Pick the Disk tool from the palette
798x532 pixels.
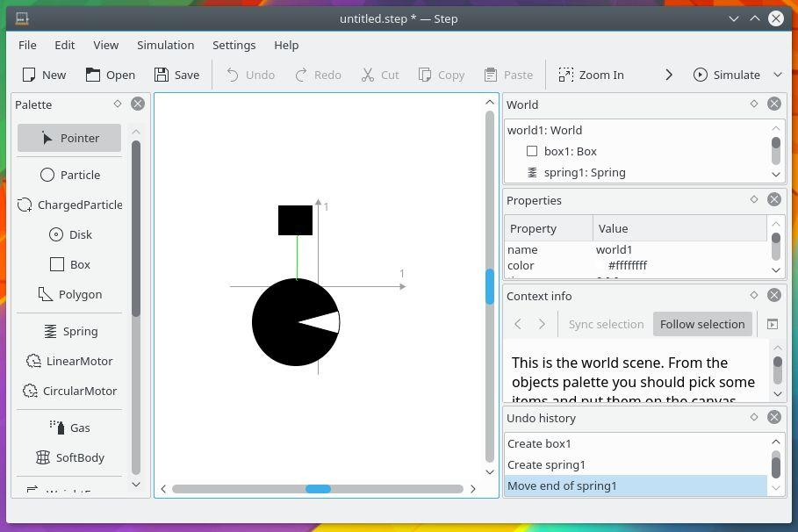coord(69,234)
